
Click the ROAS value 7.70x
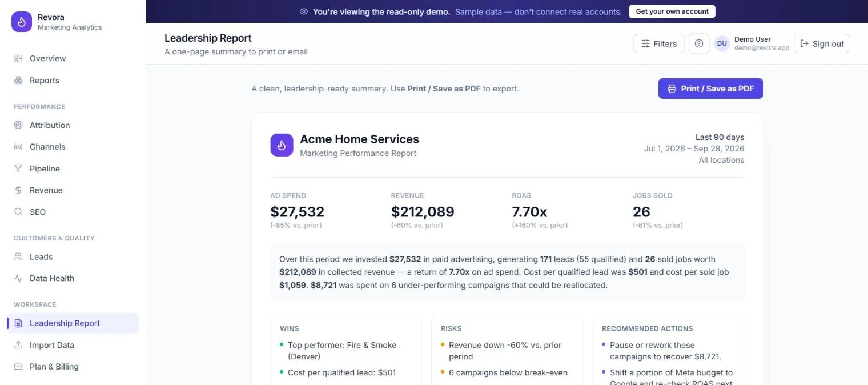(529, 212)
